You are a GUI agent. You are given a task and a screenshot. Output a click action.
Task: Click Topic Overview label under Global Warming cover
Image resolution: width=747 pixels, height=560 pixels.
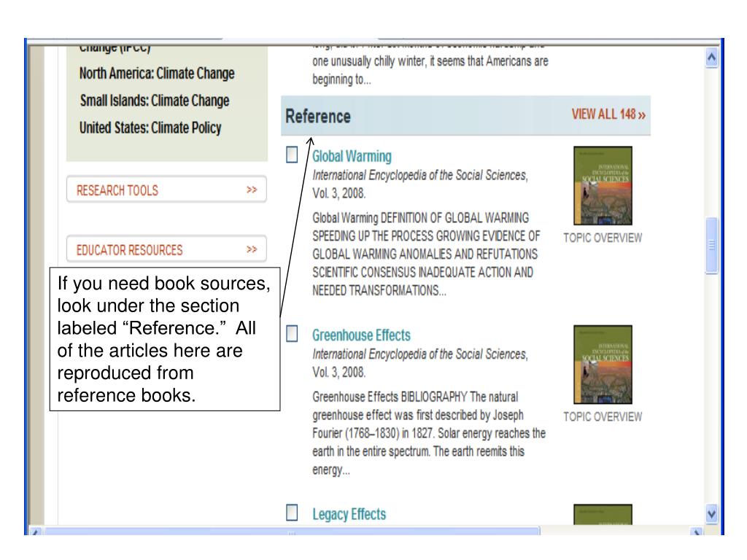[603, 238]
